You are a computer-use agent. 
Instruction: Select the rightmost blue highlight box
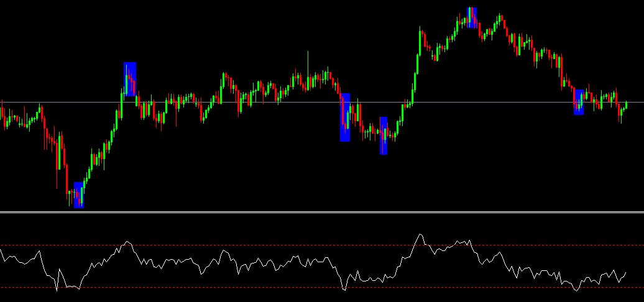click(x=579, y=102)
